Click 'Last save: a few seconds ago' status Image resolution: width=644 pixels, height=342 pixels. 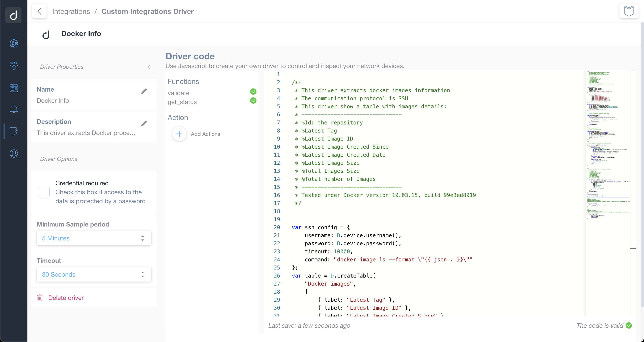[x=309, y=325]
